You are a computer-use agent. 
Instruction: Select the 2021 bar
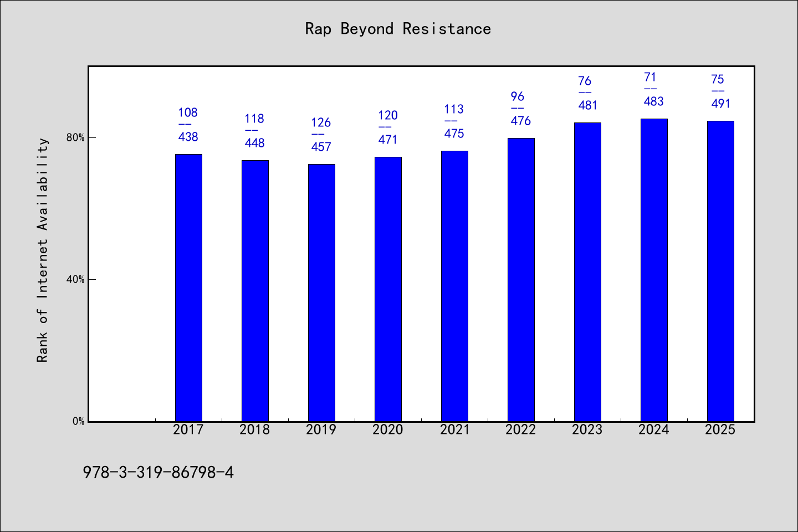(454, 286)
